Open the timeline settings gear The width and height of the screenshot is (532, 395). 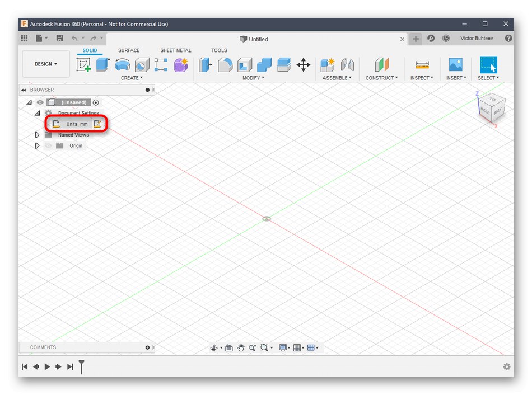507,366
